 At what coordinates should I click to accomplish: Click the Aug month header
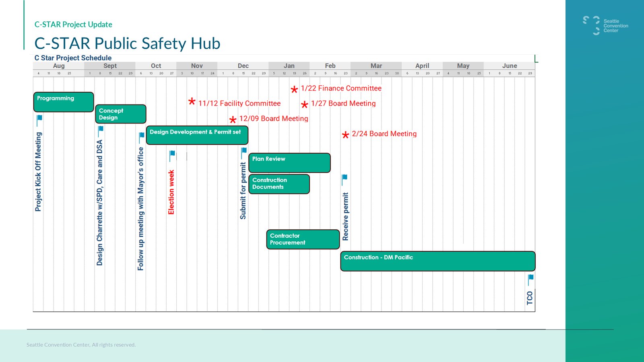tap(59, 66)
